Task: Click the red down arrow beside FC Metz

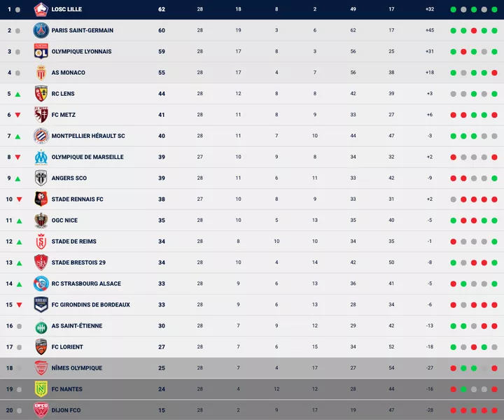Action: point(18,115)
